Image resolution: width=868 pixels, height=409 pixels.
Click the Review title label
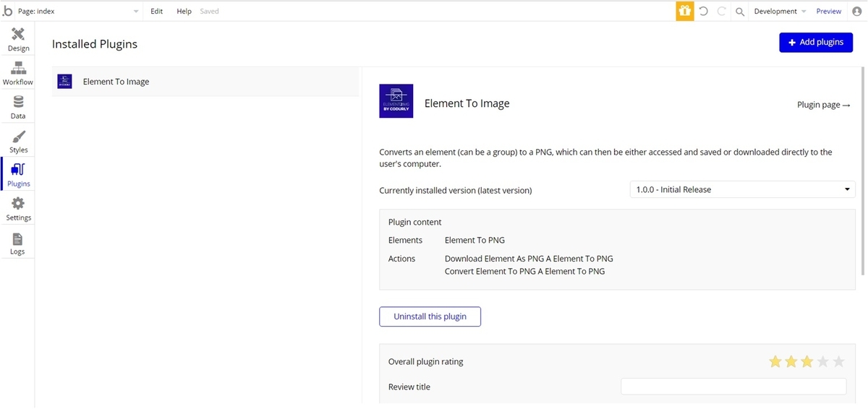pyautogui.click(x=409, y=387)
